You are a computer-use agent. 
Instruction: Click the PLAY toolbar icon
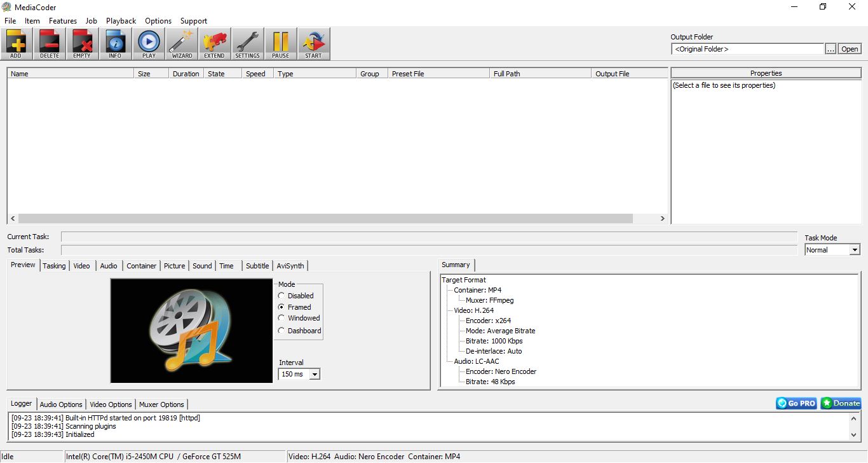(149, 44)
